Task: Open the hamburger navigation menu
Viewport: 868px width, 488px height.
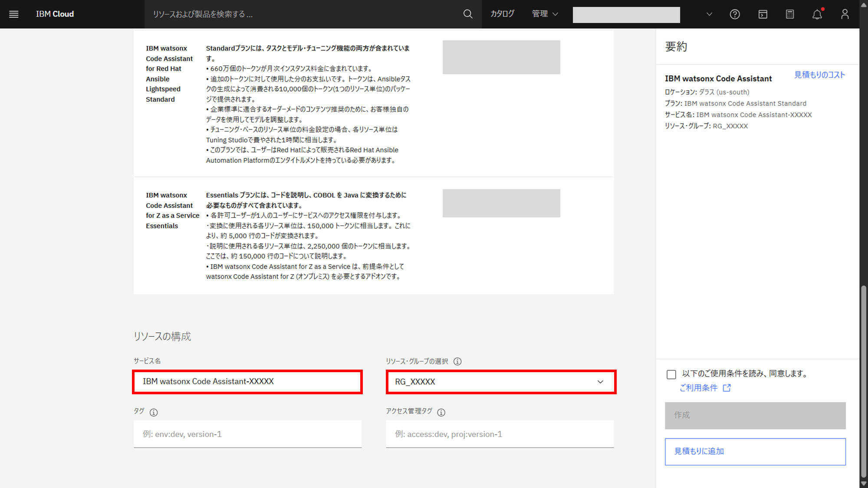Action: click(14, 14)
